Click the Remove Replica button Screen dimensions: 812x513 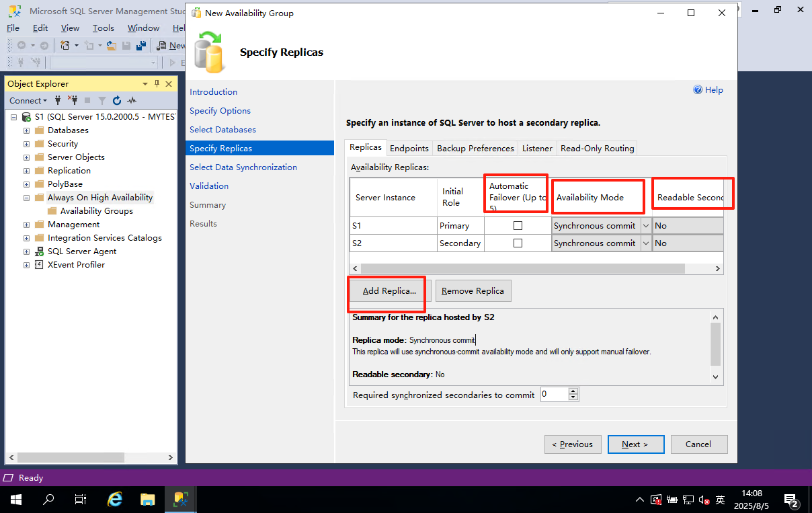[x=473, y=291]
